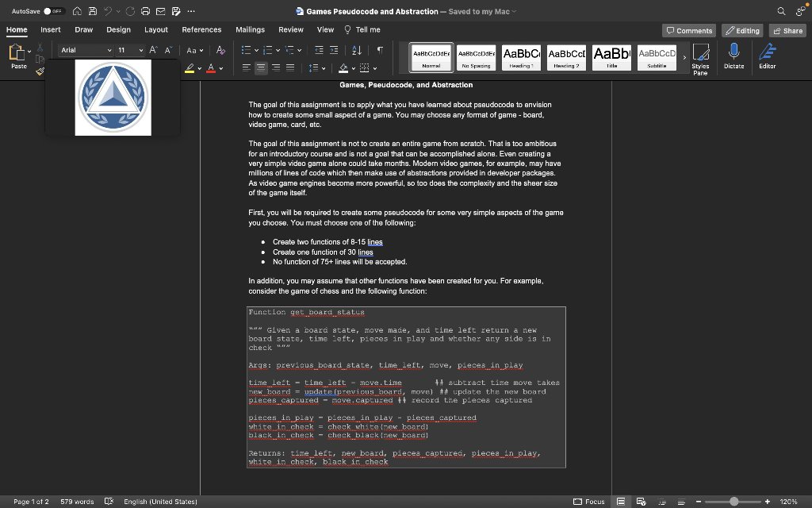Open more quick access toolbar options
812x508 pixels.
[191, 11]
